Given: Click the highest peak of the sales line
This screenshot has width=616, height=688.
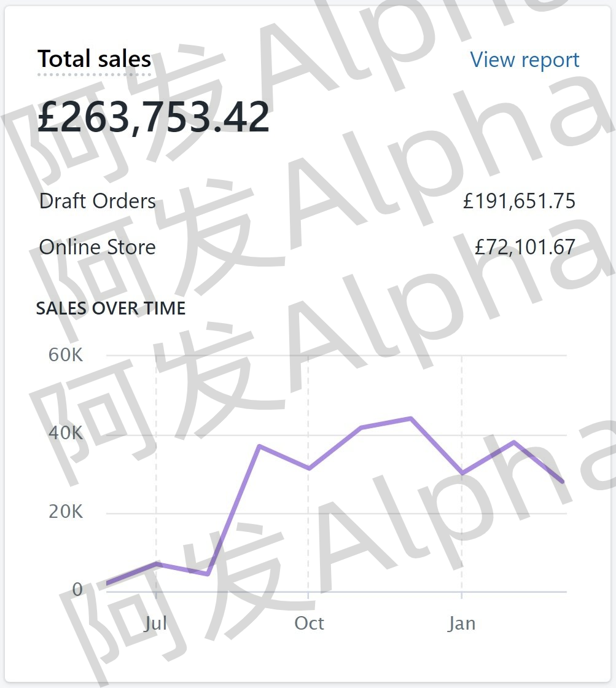Looking at the screenshot, I should (x=410, y=418).
